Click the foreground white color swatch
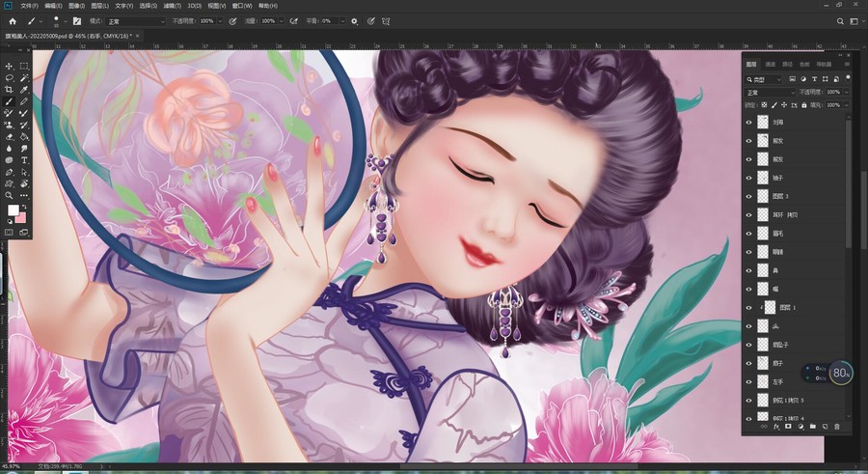 (13, 210)
